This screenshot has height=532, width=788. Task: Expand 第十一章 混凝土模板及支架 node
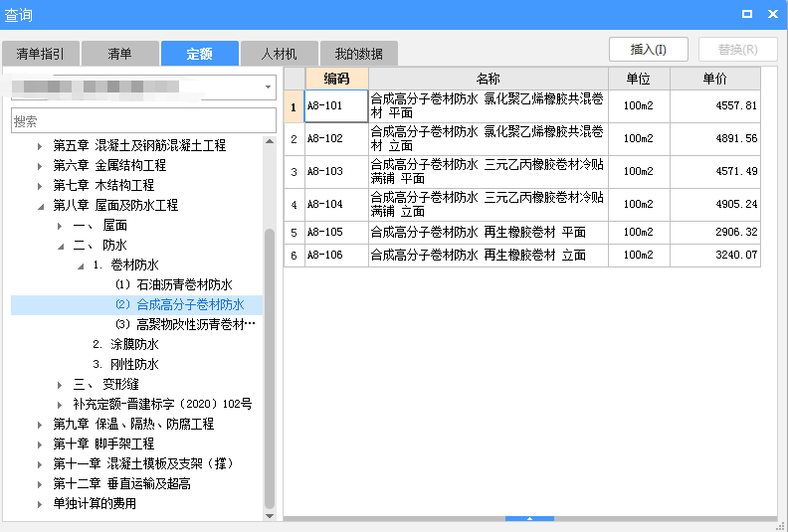40,464
